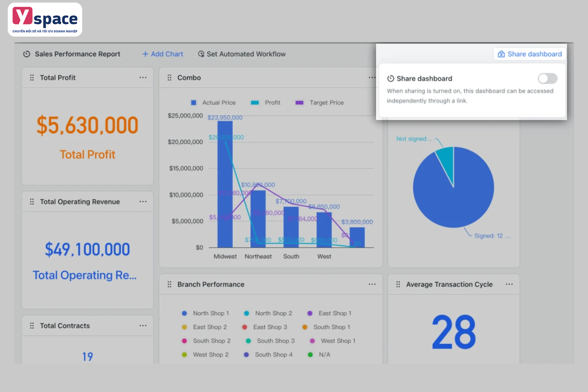The image size is (588, 392).
Task: Click the 'Signed: 12 ...' pie label
Action: point(492,236)
